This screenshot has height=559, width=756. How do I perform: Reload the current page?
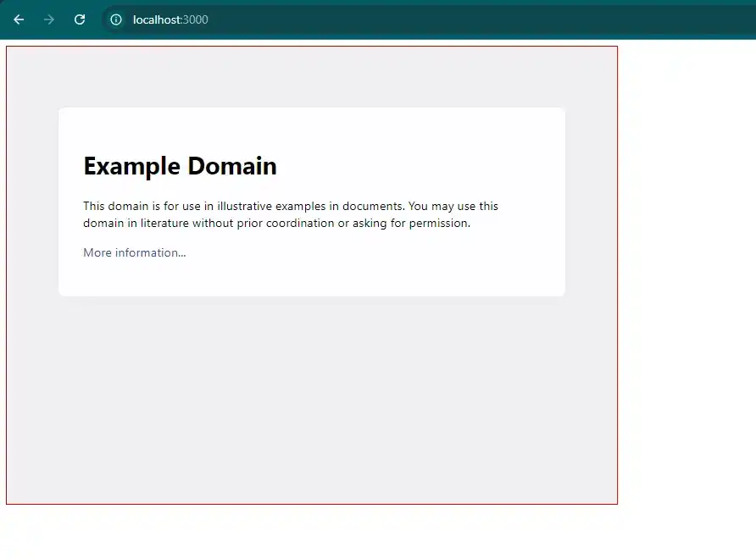click(80, 19)
